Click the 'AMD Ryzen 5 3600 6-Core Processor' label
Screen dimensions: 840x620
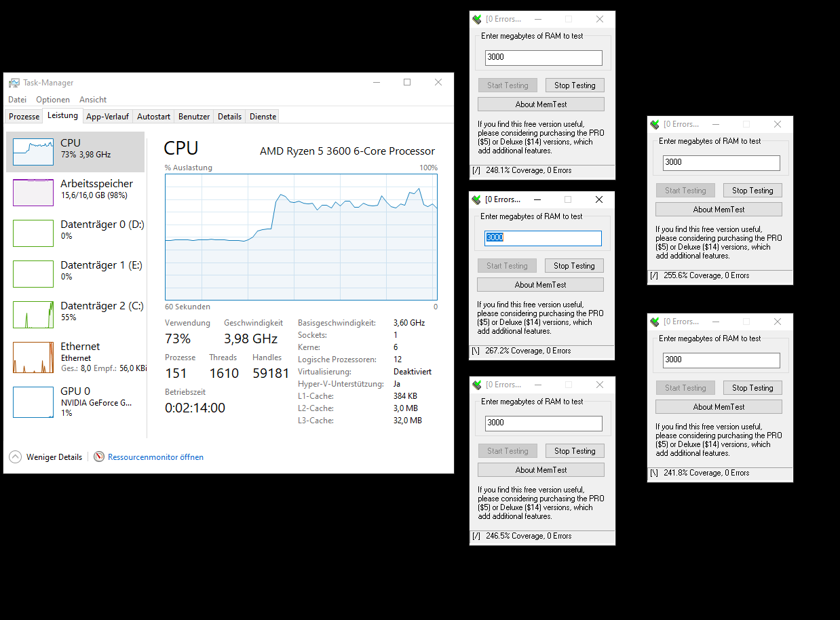click(x=347, y=151)
